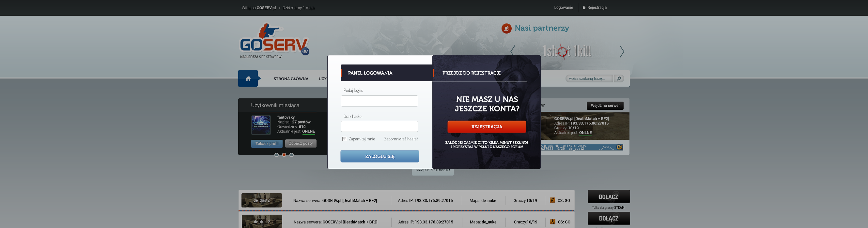Select the first carousel dot indicator
868x228 pixels.
[x=276, y=155]
